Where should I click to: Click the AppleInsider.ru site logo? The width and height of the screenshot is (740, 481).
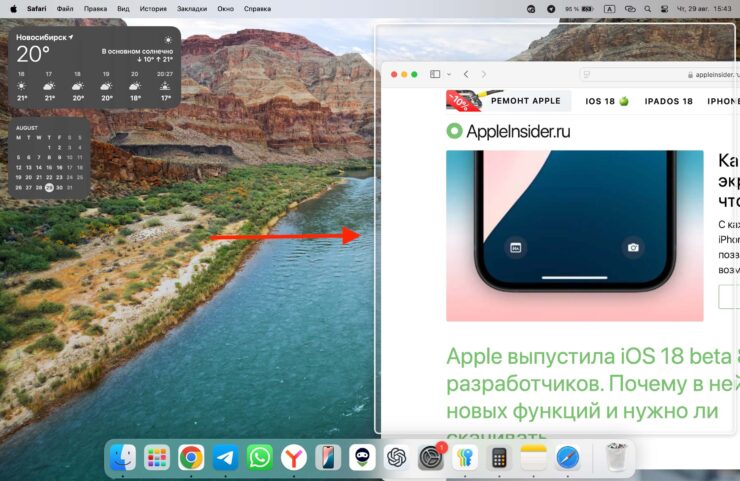click(x=508, y=130)
